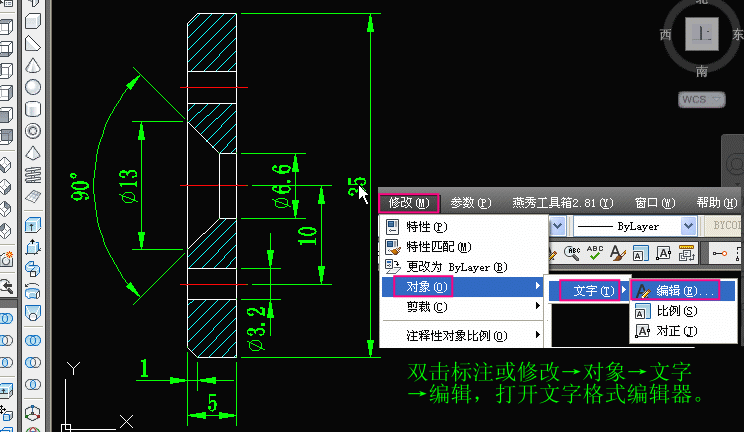Select the Box solid tool
The image size is (744, 432).
tap(33, 21)
